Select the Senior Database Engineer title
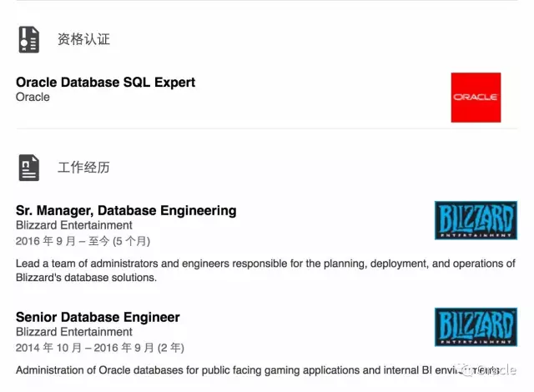 [98, 317]
